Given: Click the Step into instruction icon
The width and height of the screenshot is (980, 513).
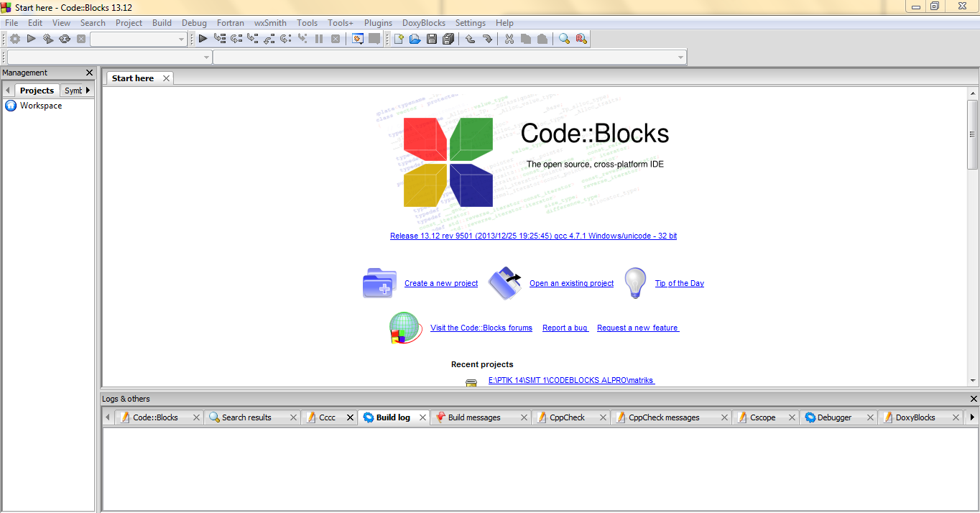Looking at the screenshot, I should click(302, 39).
